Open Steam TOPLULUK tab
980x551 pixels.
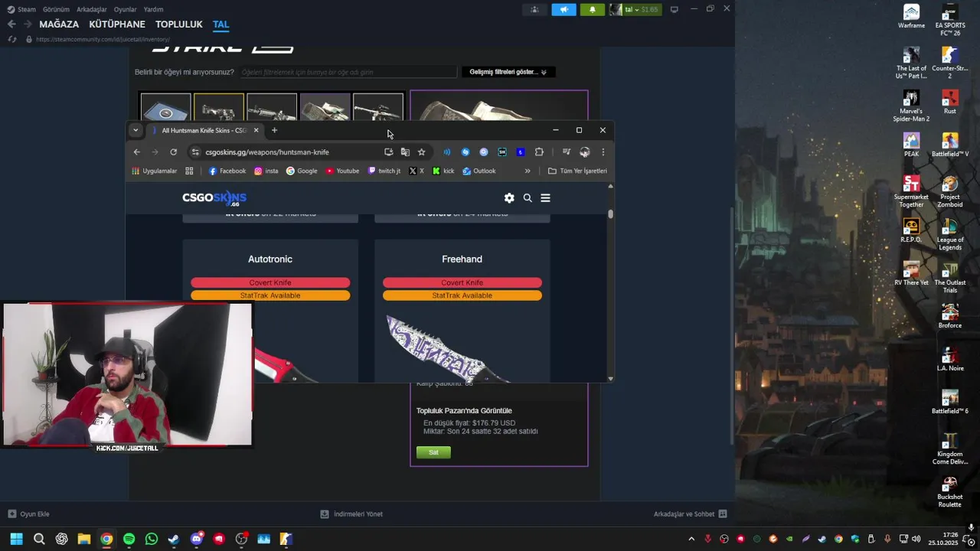point(179,24)
